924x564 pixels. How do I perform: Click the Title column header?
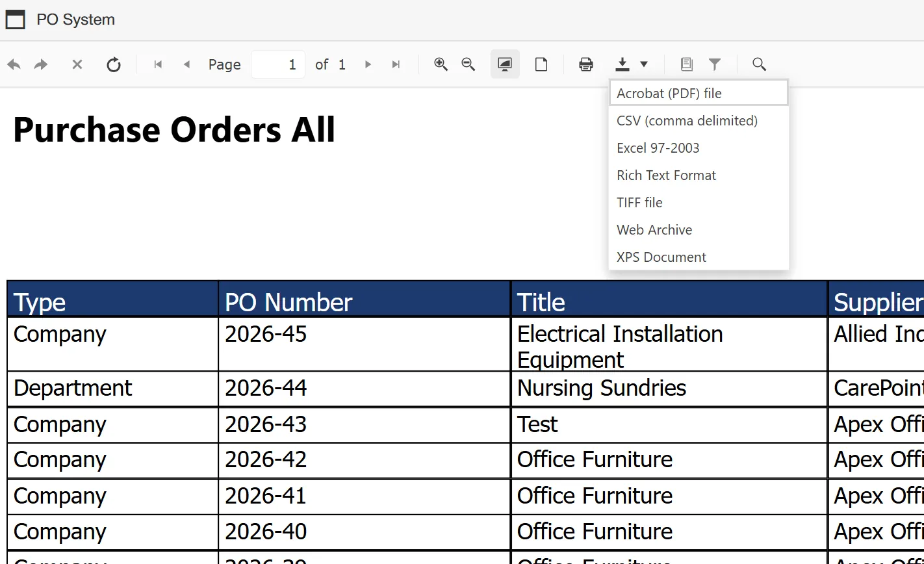coord(669,299)
